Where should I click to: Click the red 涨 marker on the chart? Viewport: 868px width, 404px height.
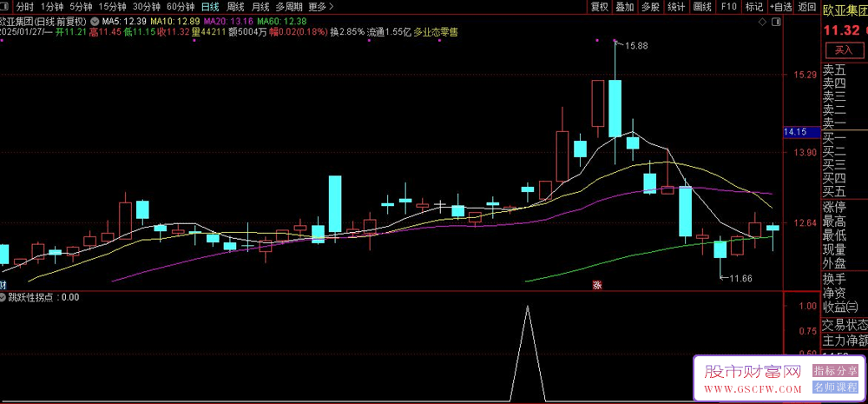point(597,285)
